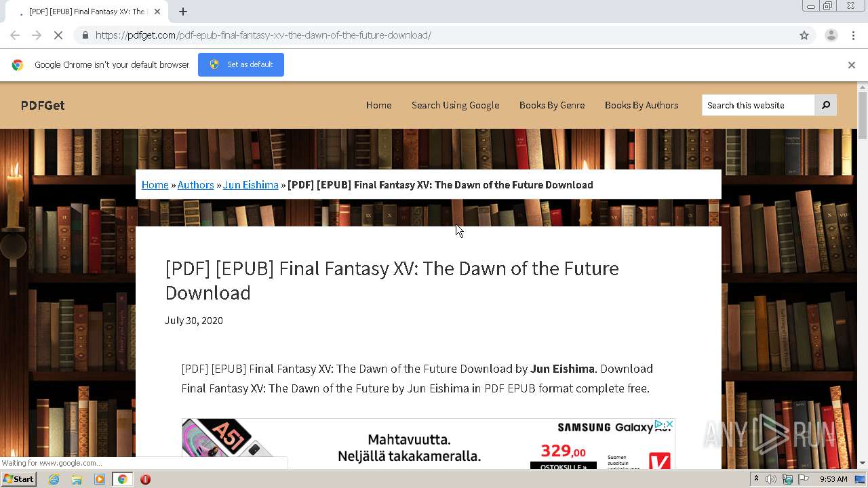
Task: Open Chrome's three-dot menu
Action: point(853,35)
